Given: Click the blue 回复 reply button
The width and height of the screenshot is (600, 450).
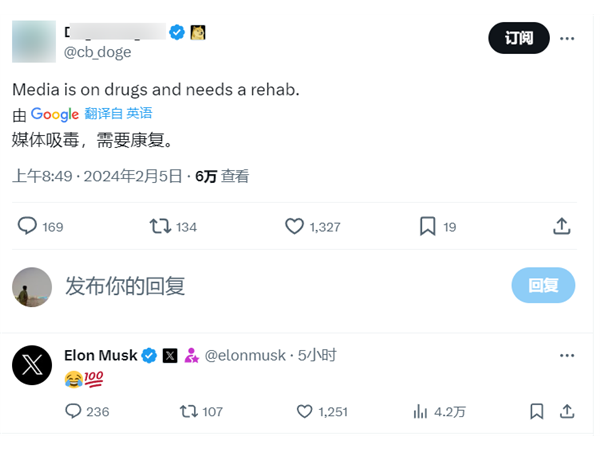Looking at the screenshot, I should click(x=543, y=285).
